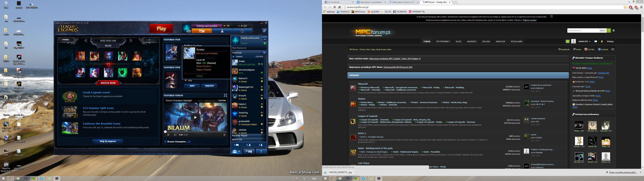Screen dimensions: 644x181
Task: Play the Braum Champion Spotlight video
Action: tap(195, 117)
